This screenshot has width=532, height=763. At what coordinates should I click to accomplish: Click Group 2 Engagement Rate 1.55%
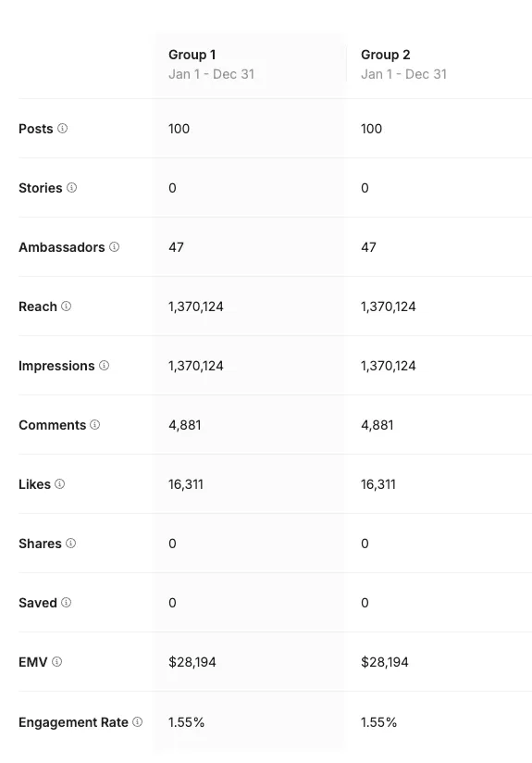(378, 722)
